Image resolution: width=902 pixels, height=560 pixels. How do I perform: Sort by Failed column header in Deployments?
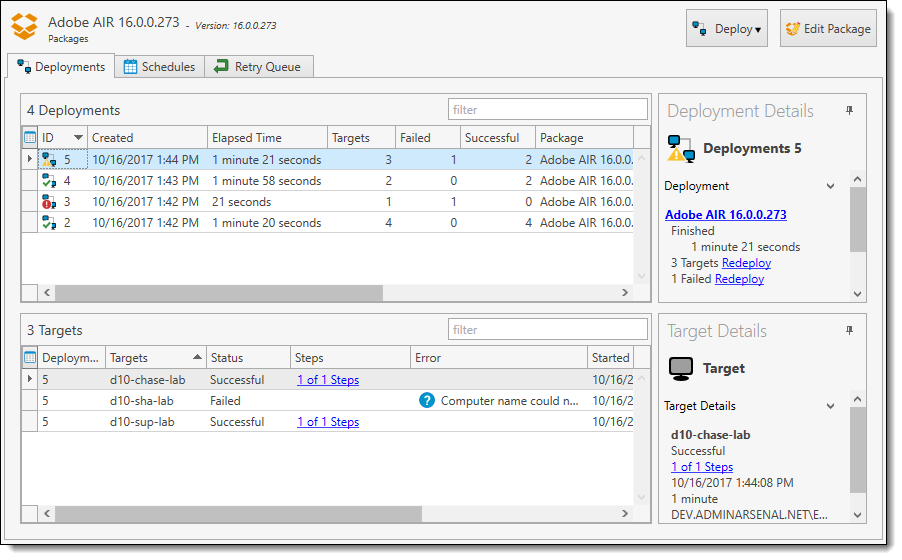(x=428, y=138)
